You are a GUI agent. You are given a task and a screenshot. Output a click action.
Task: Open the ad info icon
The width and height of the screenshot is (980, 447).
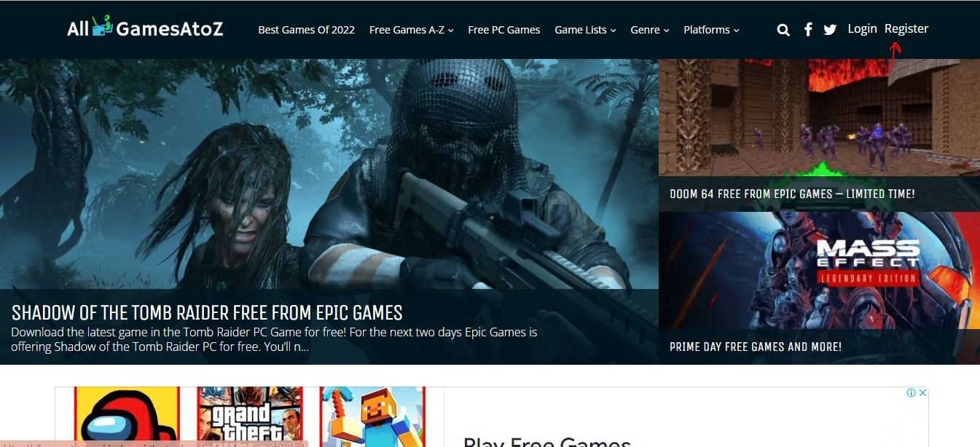click(x=911, y=393)
